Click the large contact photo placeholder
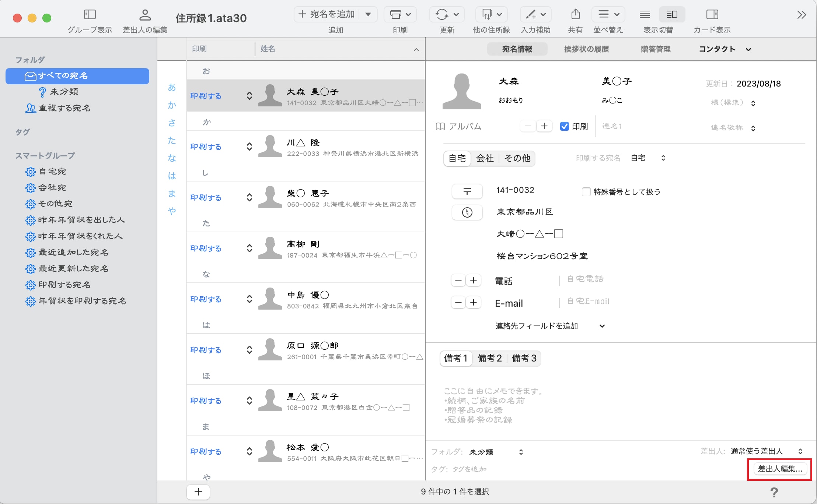The image size is (817, 504). pos(461,91)
